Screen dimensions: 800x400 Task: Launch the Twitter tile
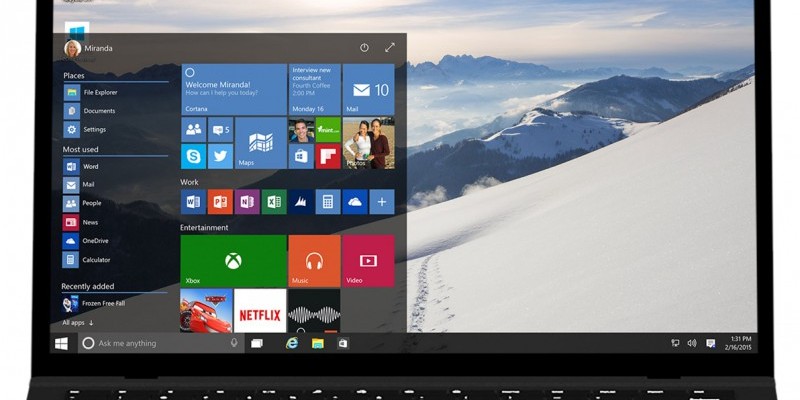point(220,156)
